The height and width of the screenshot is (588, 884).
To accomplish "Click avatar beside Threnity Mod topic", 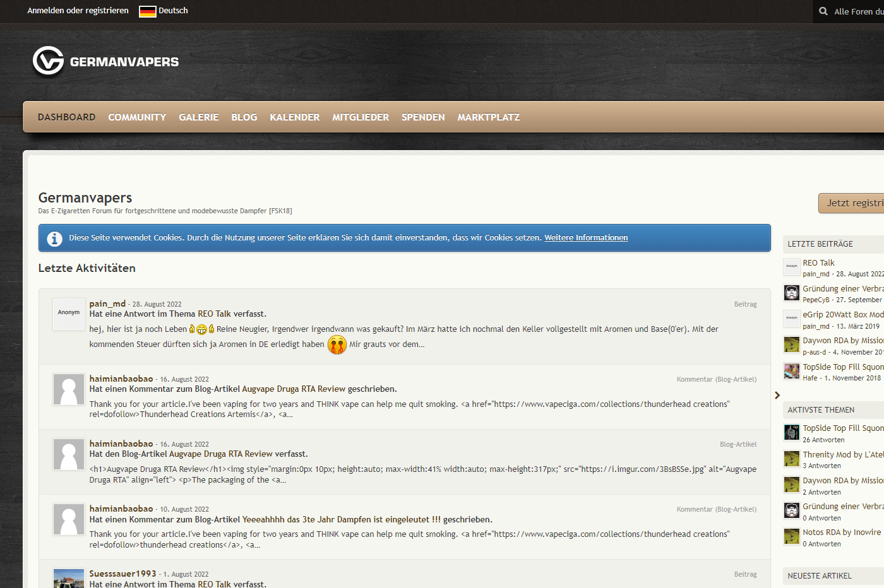I will pos(792,459).
